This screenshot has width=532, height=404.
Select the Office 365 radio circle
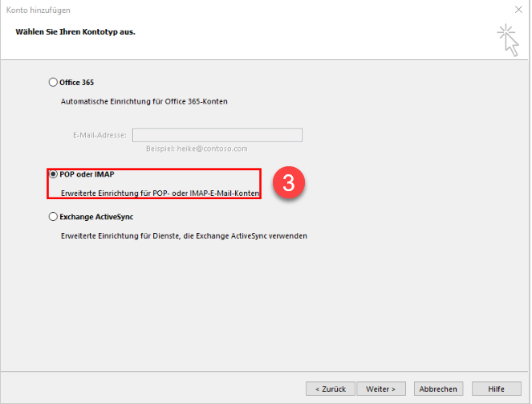pos(54,82)
